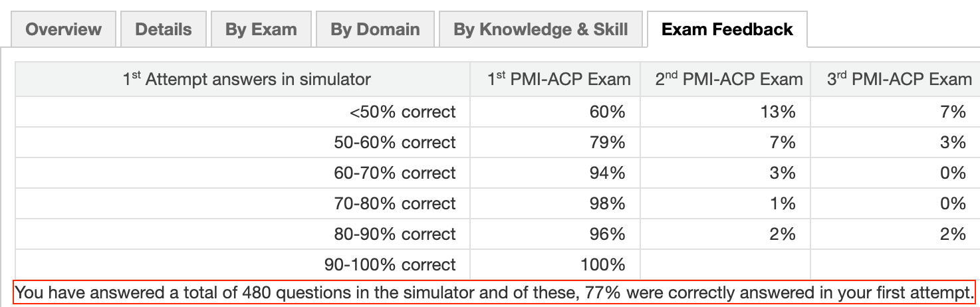
Task: Click the 50-60% correct row label
Action: (395, 142)
